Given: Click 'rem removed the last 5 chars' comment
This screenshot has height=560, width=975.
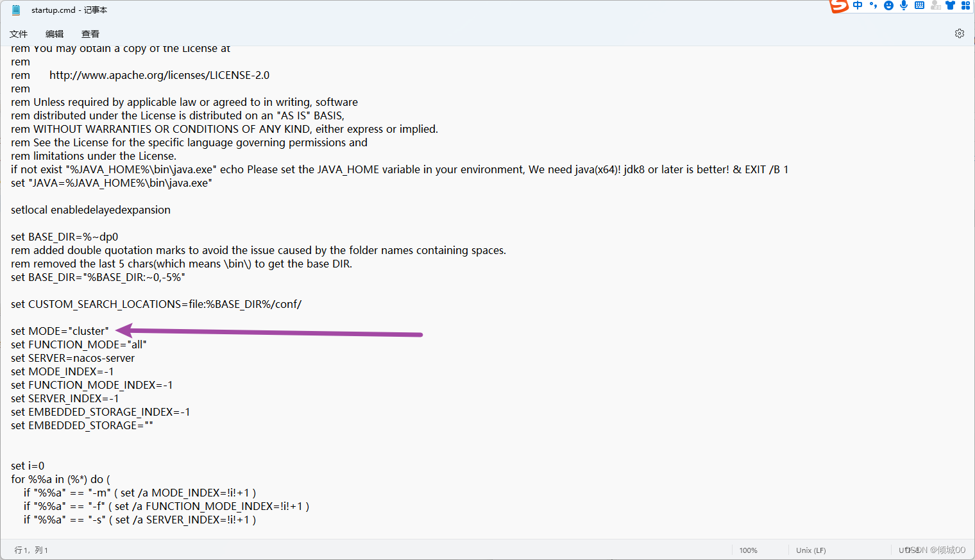Looking at the screenshot, I should (x=182, y=264).
